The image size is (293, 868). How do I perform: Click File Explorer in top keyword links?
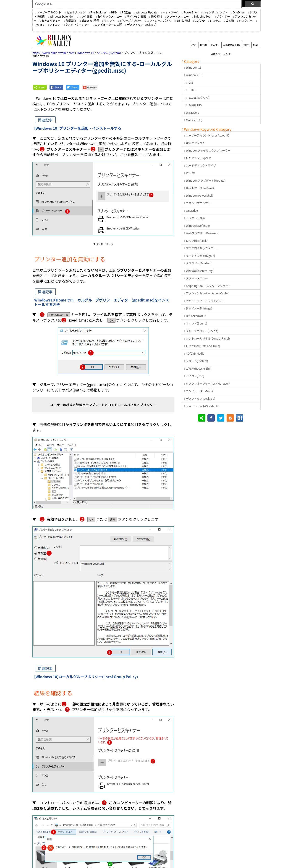click(98, 13)
